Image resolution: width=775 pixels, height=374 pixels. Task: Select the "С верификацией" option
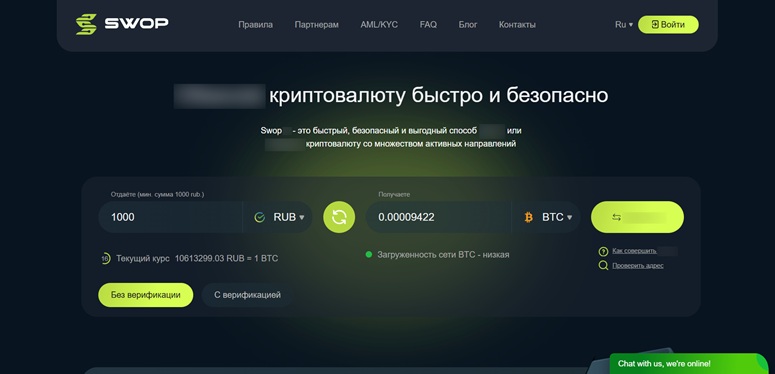tap(247, 295)
